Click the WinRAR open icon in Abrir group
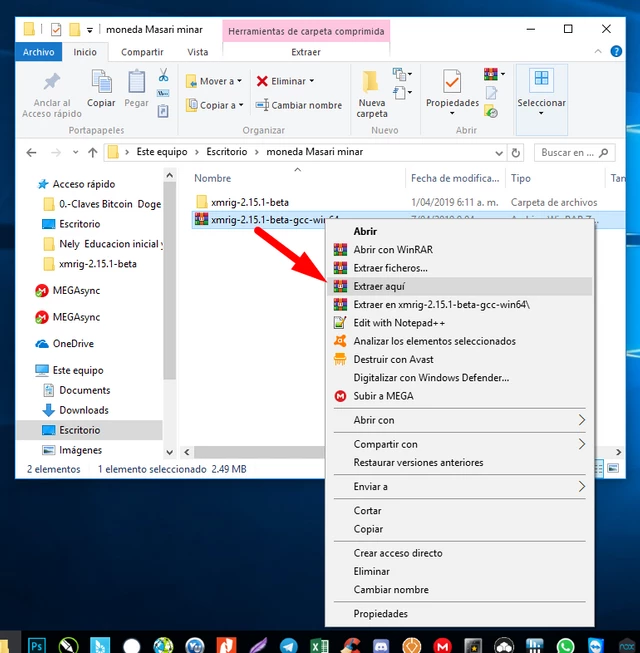 click(x=491, y=74)
